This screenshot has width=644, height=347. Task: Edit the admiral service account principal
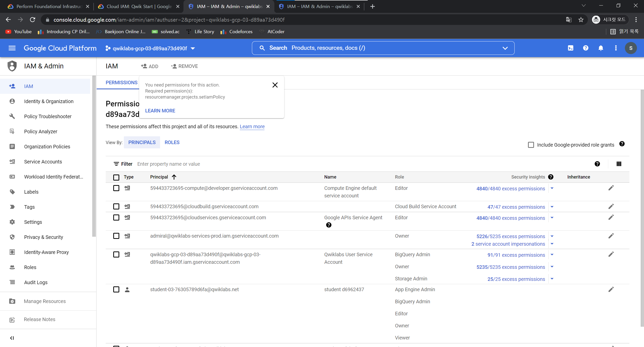tap(611, 236)
